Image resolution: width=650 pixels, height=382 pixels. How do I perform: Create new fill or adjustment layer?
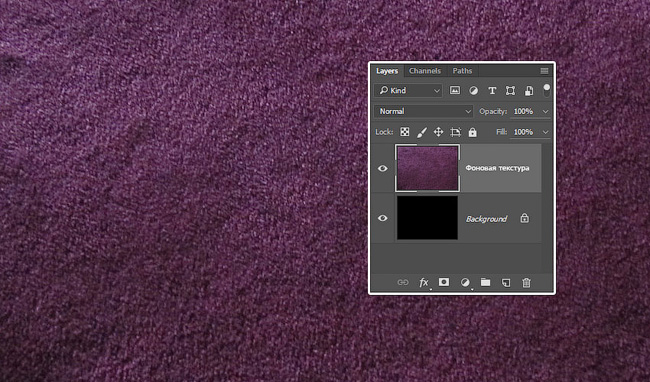click(x=465, y=282)
